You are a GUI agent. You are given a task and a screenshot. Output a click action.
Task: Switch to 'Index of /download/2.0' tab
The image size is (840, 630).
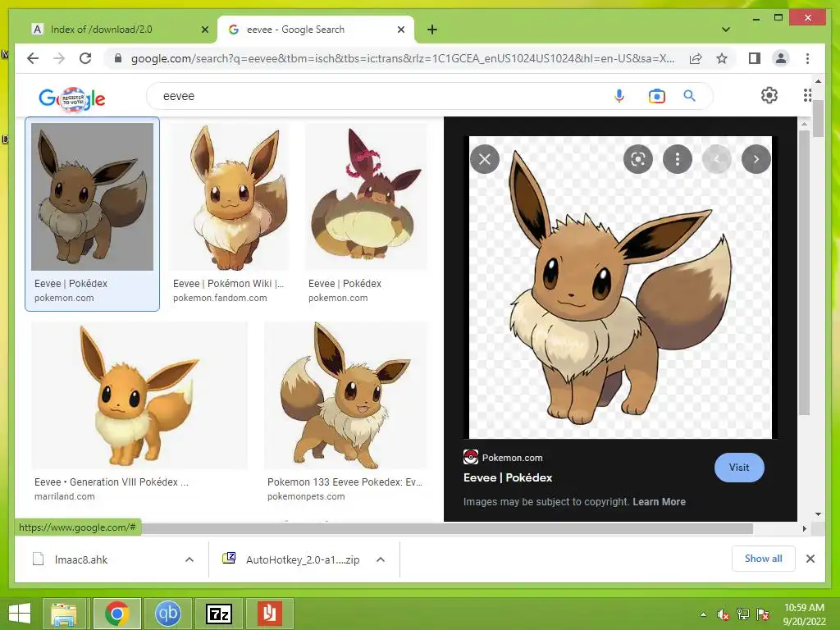click(118, 30)
